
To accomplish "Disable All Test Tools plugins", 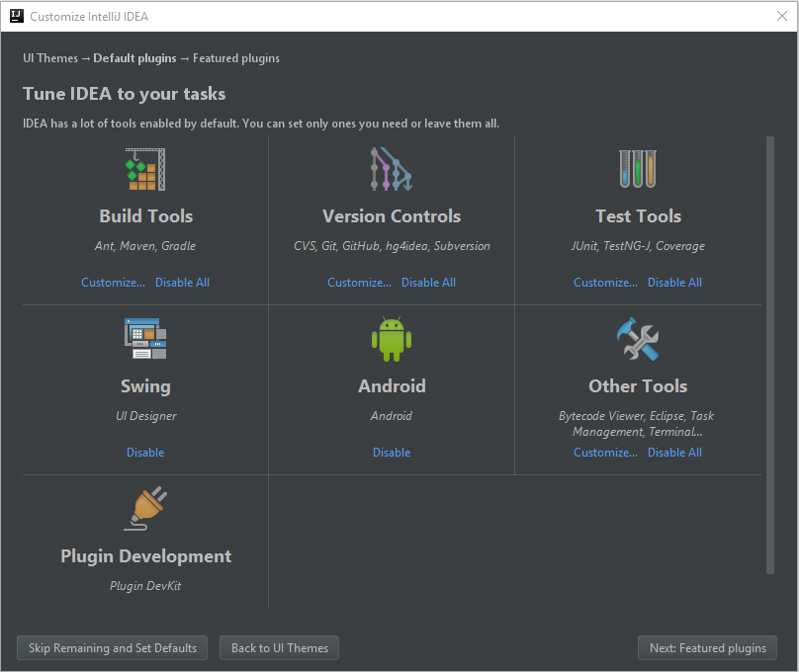I will coord(674,282).
